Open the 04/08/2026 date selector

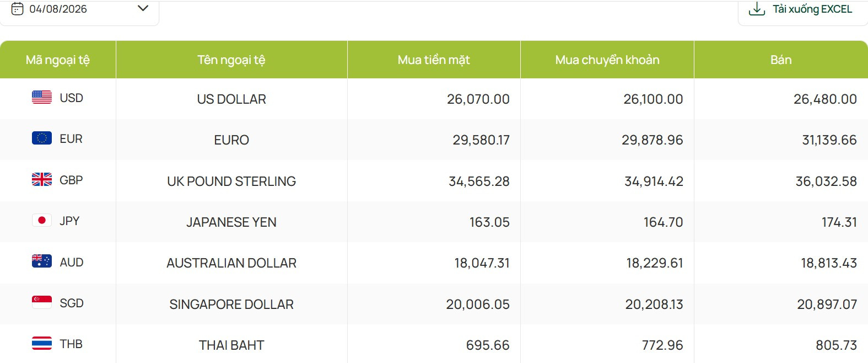(79, 11)
